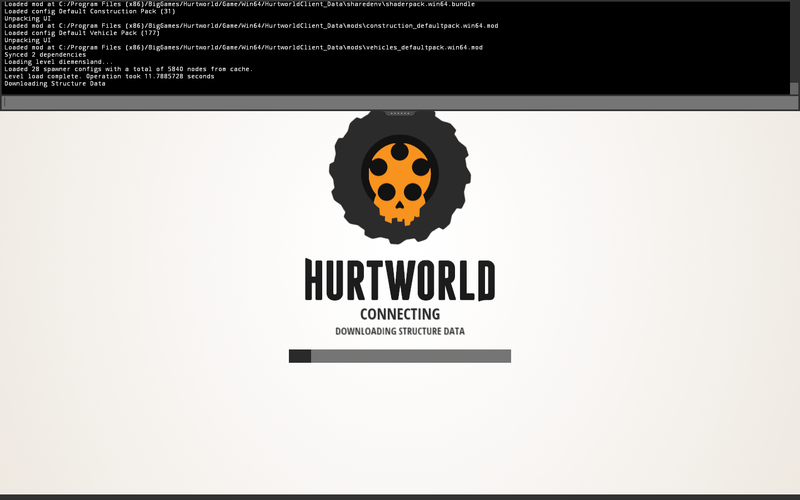Click 'Loaded 28 spawner configs' console line
Image resolution: width=800 pixels, height=500 pixels.
[129, 69]
